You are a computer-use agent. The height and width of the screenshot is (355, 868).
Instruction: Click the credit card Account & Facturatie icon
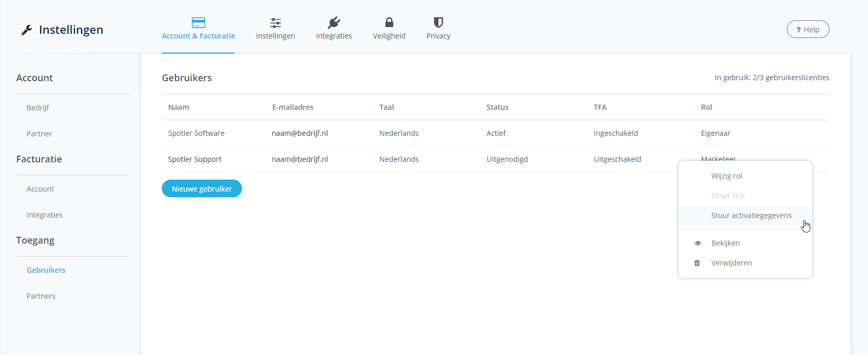[x=198, y=22]
